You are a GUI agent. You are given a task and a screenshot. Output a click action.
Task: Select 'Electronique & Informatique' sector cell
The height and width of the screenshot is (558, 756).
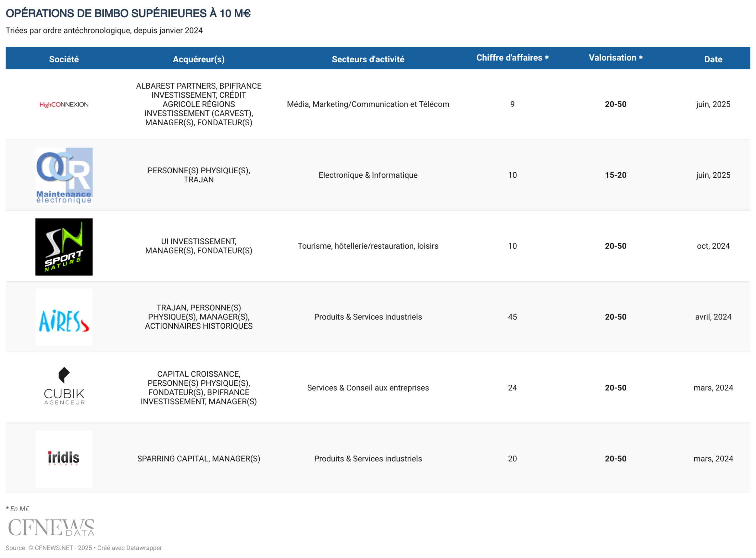point(368,175)
